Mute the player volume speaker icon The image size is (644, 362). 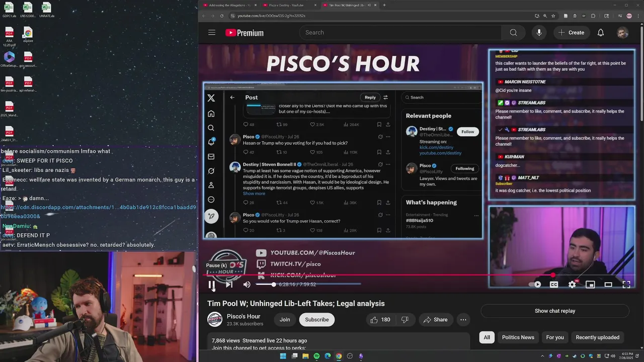pyautogui.click(x=247, y=285)
